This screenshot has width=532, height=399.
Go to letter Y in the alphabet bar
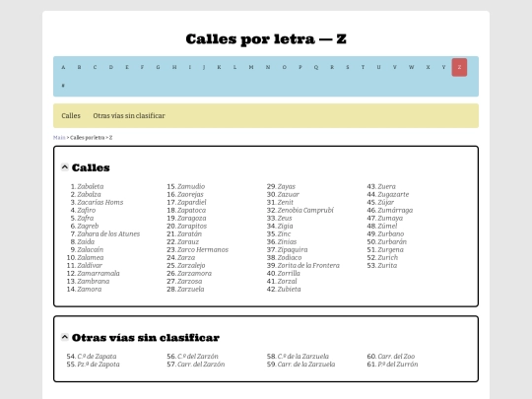(443, 67)
